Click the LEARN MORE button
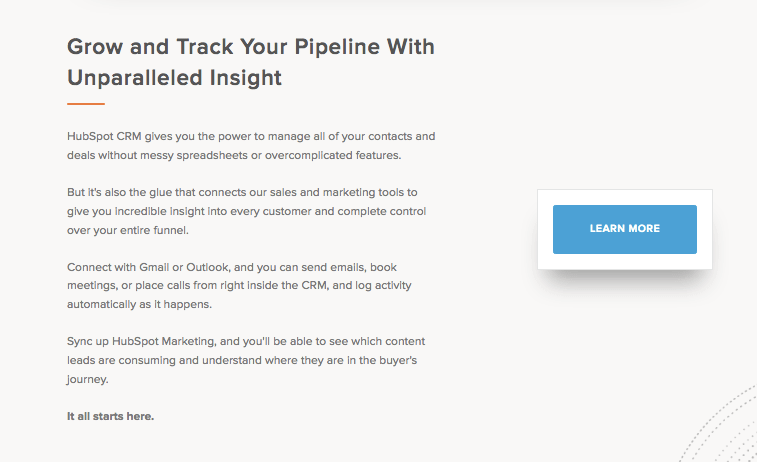Image resolution: width=757 pixels, height=462 pixels. point(625,229)
